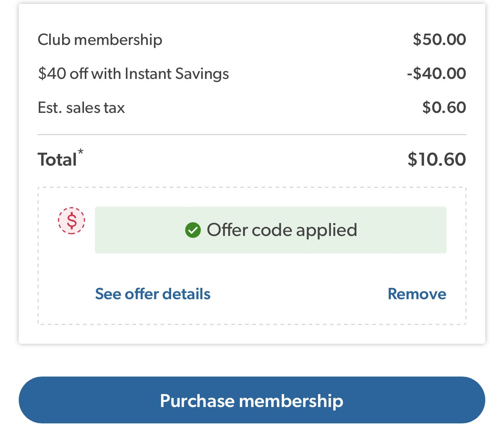Tap the light green banner right of text

point(402,230)
